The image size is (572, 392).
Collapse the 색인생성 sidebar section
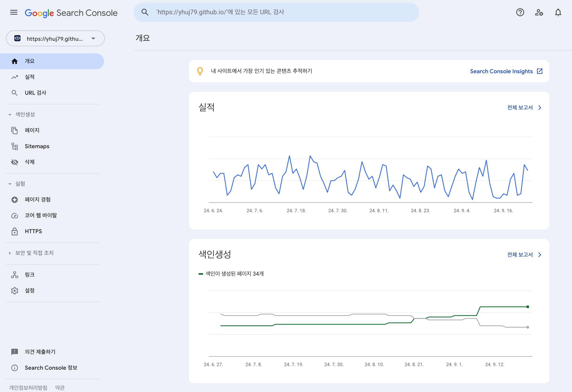pyautogui.click(x=10, y=115)
